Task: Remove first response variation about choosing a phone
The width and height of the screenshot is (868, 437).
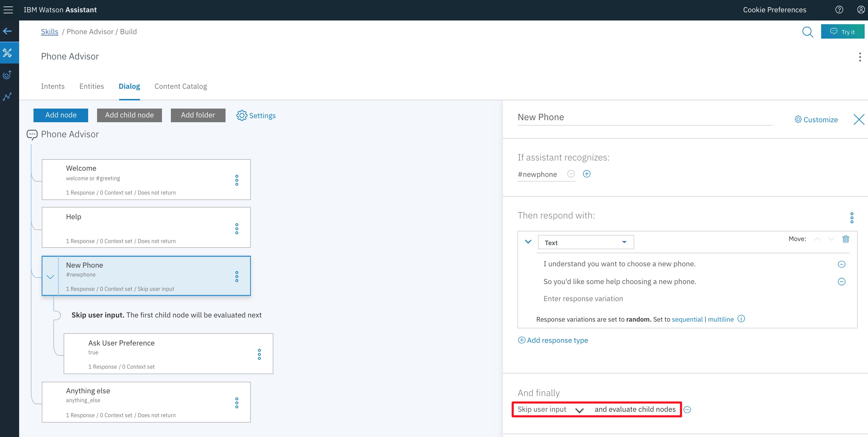Action: tap(841, 264)
